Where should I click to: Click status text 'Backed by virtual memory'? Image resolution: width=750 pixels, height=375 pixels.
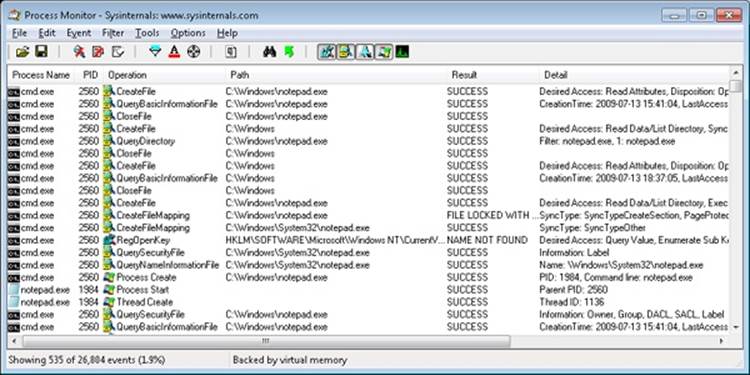tap(290, 360)
